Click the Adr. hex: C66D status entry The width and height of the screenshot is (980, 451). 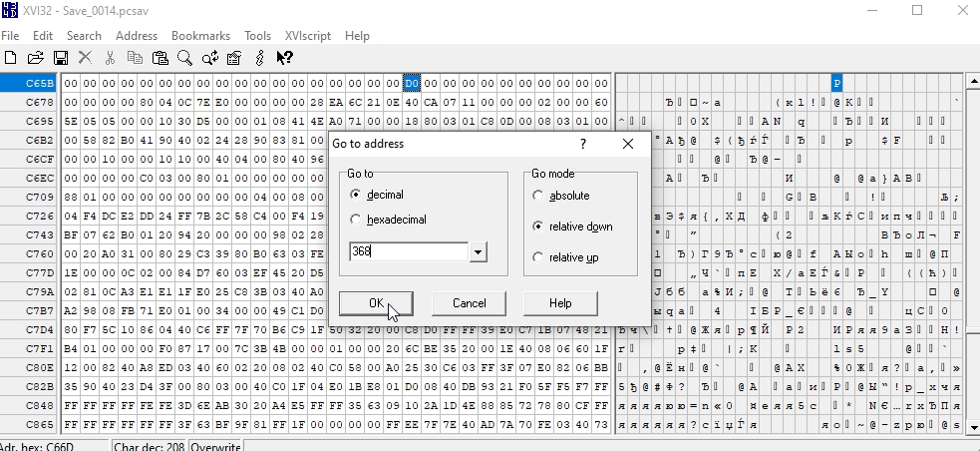pos(55,447)
